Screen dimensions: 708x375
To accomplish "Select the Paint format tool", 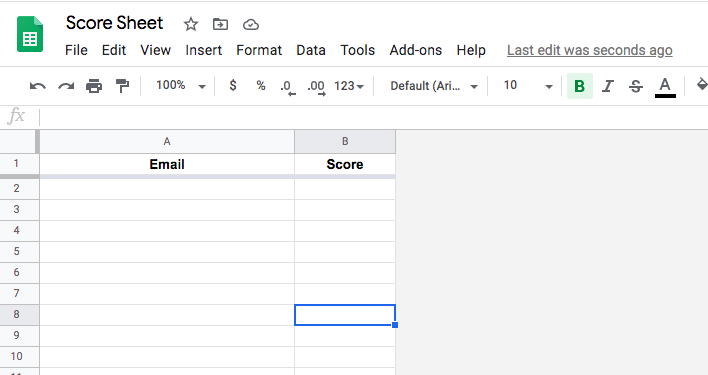I will click(122, 85).
